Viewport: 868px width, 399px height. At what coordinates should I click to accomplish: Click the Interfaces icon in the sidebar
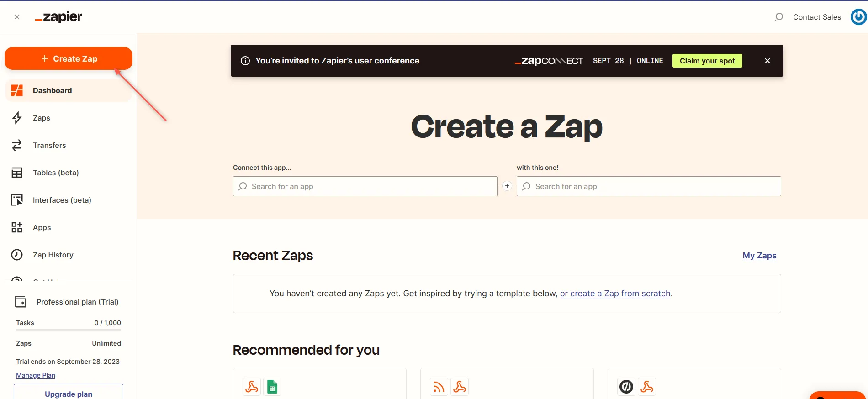click(17, 200)
